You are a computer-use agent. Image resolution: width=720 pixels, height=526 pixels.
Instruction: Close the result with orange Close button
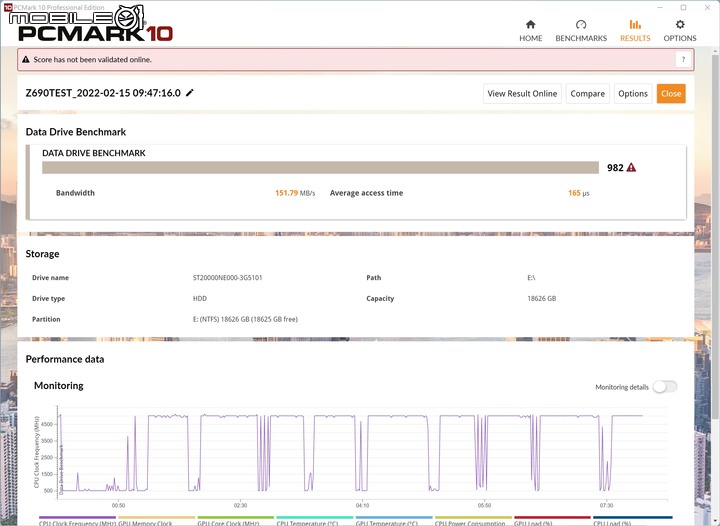[x=671, y=94]
